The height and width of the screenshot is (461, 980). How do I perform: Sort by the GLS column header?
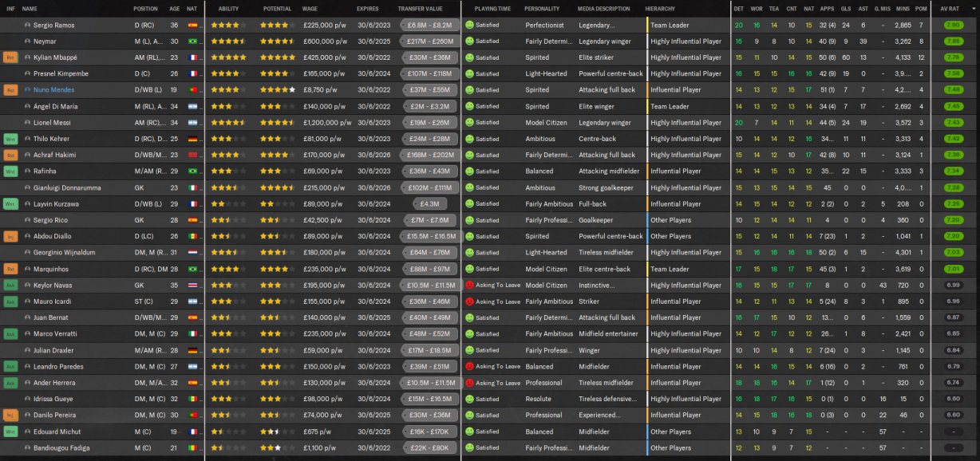coord(845,9)
